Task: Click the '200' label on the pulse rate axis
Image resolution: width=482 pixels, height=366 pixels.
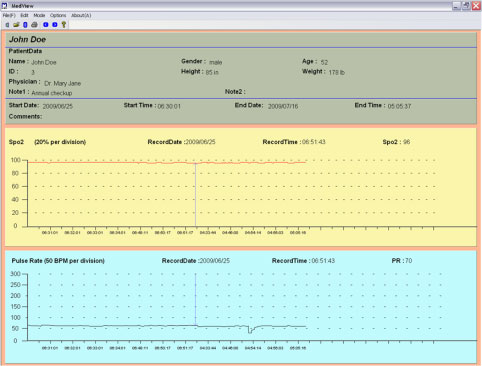Action: point(15,296)
